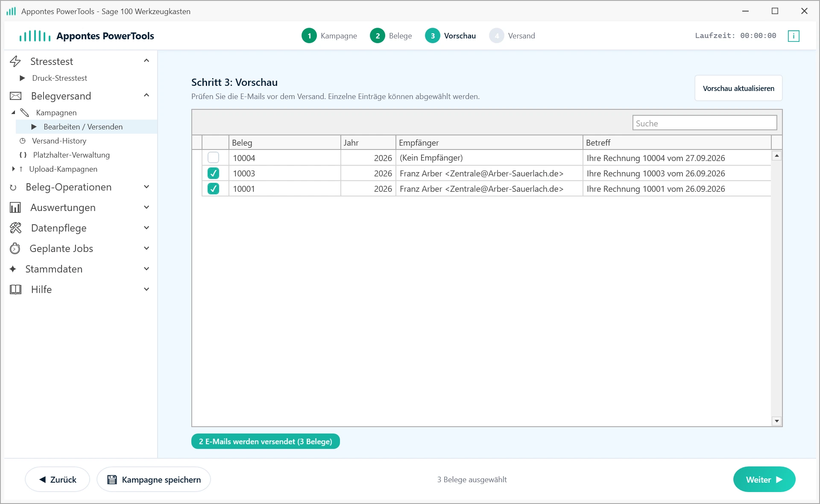Click the step 2 circle for Belege
820x504 pixels.
tap(378, 36)
